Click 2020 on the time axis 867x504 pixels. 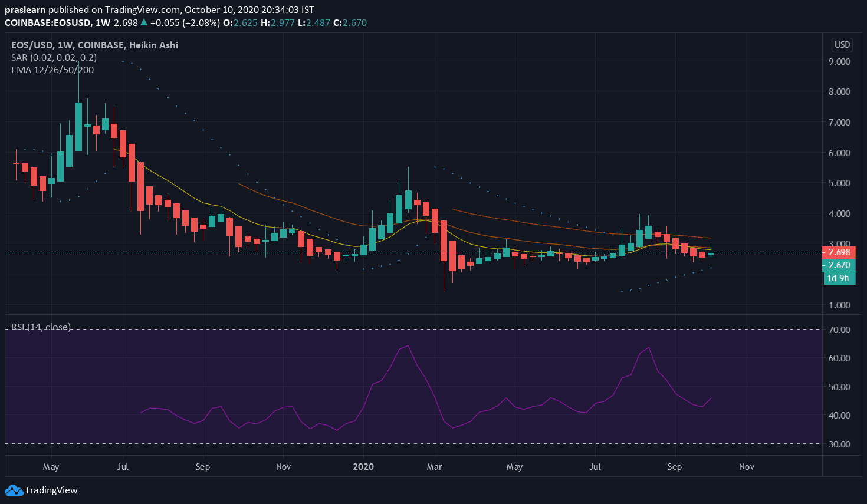pyautogui.click(x=363, y=467)
